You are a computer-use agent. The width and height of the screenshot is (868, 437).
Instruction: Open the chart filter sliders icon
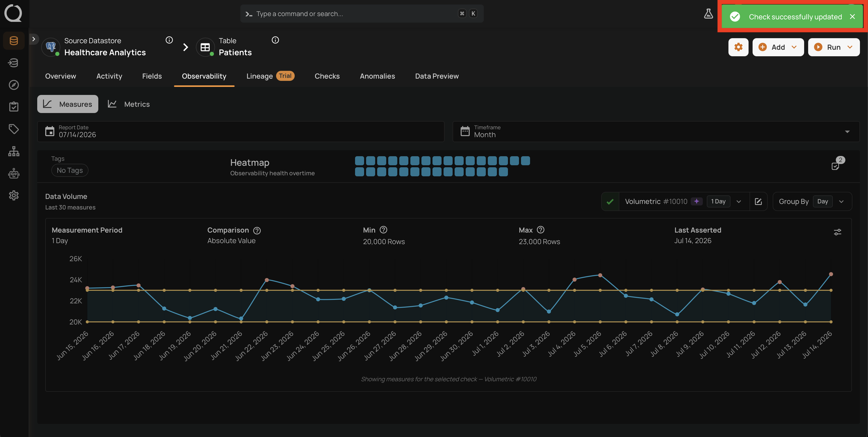837,232
